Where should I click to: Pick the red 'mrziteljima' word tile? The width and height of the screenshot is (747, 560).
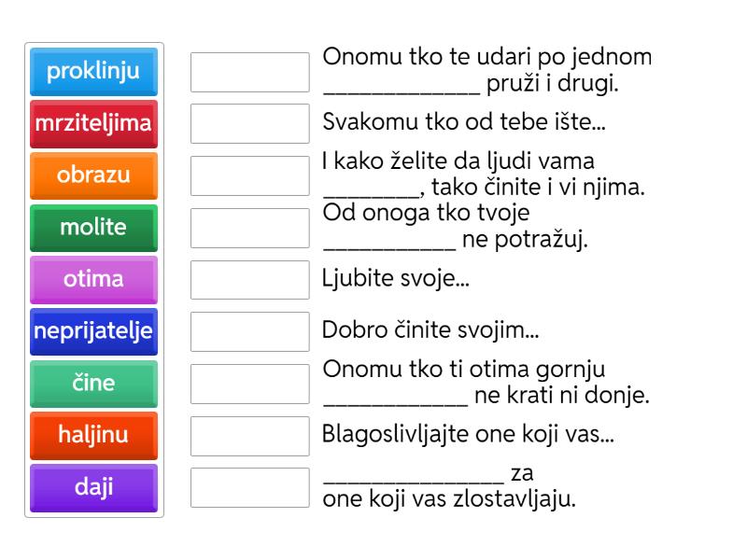(x=93, y=124)
